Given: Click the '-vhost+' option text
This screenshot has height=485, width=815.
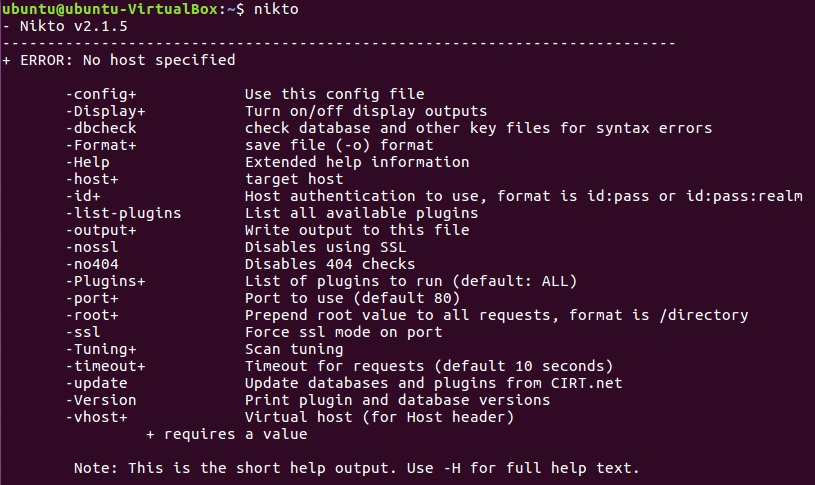Looking at the screenshot, I should (97, 417).
